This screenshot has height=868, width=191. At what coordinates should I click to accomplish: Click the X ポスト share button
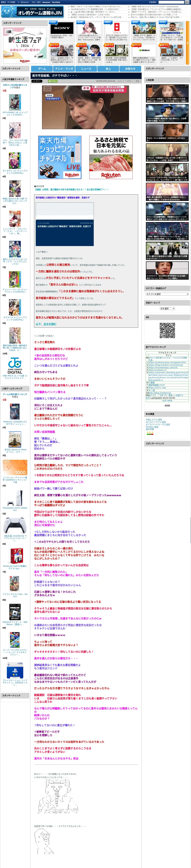pyautogui.click(x=37, y=81)
